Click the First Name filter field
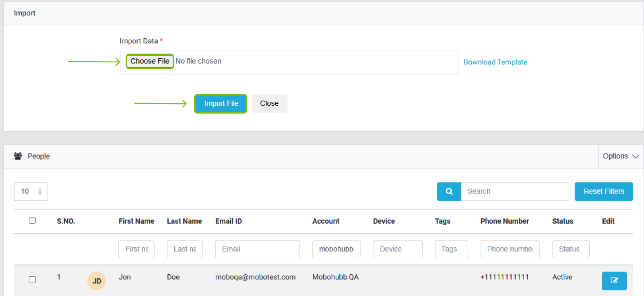 pos(136,249)
